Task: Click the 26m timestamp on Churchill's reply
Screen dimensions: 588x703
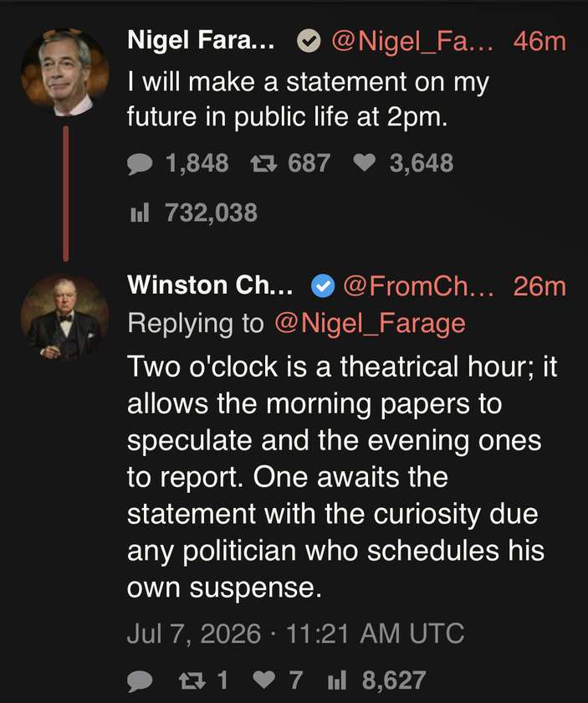Action: tap(539, 286)
